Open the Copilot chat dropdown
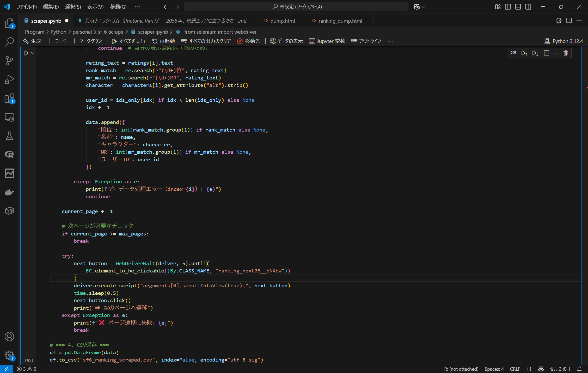588x373 pixels. [x=419, y=7]
